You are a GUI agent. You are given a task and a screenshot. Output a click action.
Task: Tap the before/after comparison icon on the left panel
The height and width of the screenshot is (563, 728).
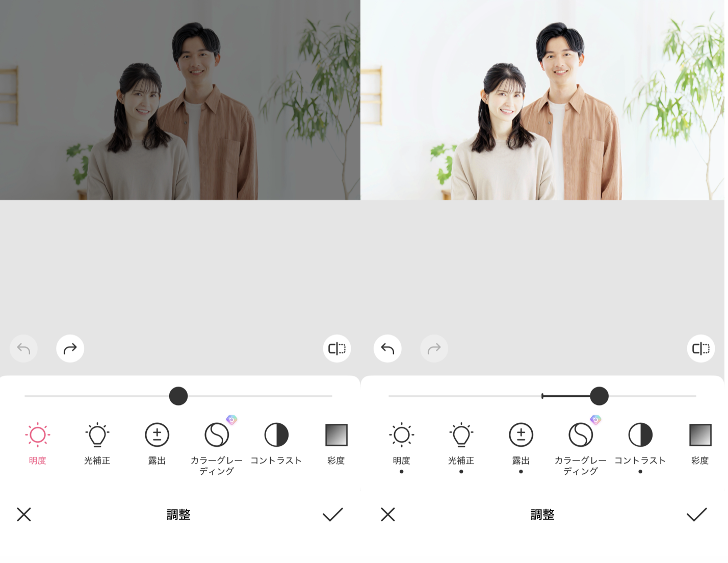pyautogui.click(x=336, y=348)
